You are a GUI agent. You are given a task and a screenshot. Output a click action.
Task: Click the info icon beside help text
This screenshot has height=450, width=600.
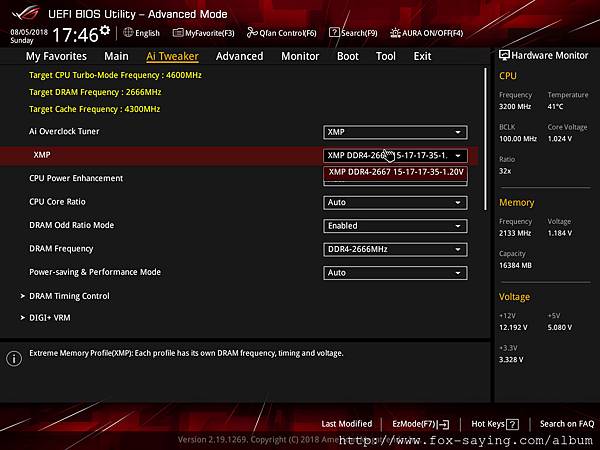(14, 359)
